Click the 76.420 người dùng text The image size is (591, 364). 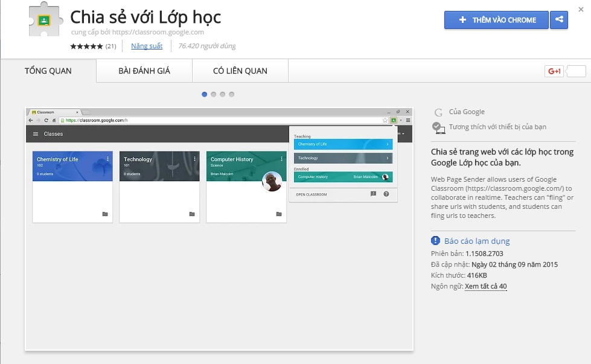click(206, 46)
